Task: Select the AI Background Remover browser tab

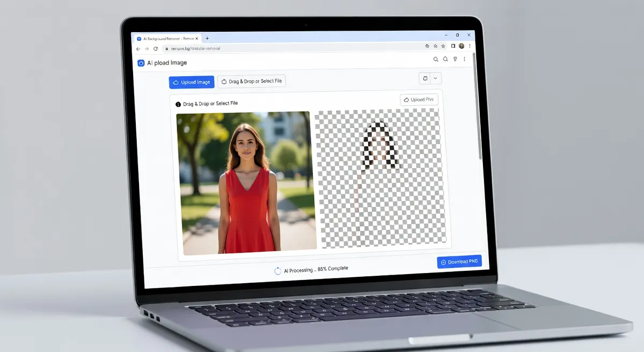Action: 167,39
